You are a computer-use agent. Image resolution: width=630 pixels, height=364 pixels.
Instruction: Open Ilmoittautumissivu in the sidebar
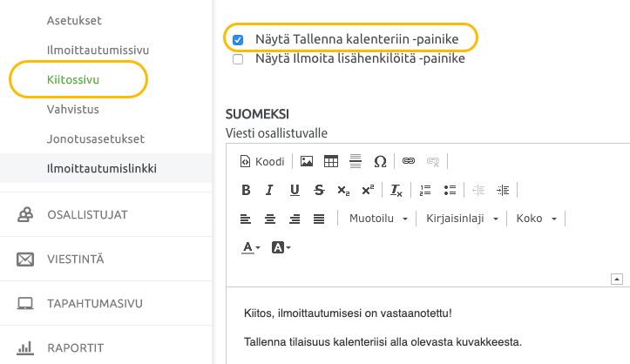pyautogui.click(x=98, y=51)
